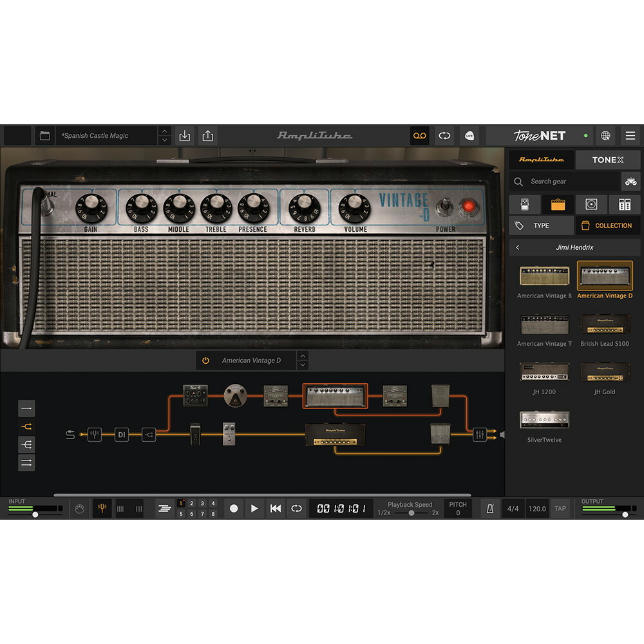Open the tuner icon in transport bar
Screen dimensions: 644x644
point(102,509)
